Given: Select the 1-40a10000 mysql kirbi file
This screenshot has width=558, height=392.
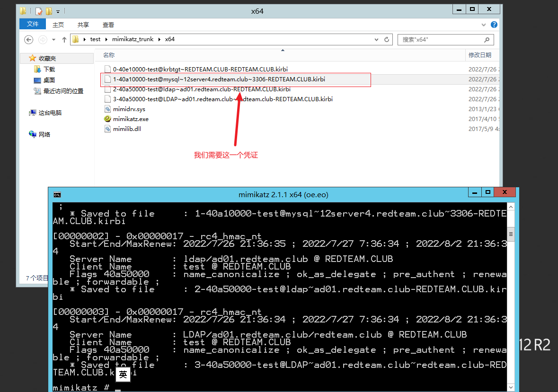Looking at the screenshot, I should tap(219, 79).
